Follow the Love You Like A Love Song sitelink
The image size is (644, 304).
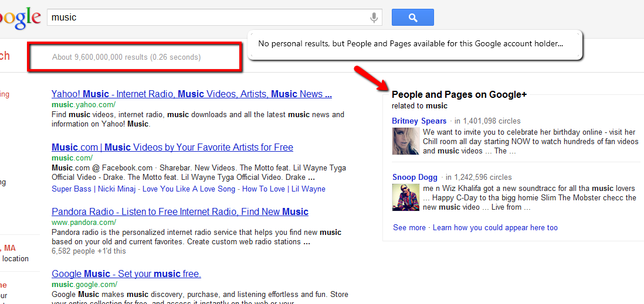(x=189, y=189)
